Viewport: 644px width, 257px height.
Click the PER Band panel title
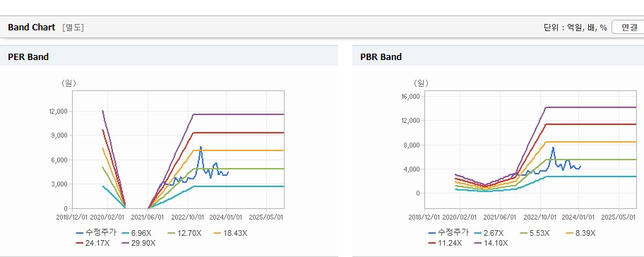pos(28,57)
